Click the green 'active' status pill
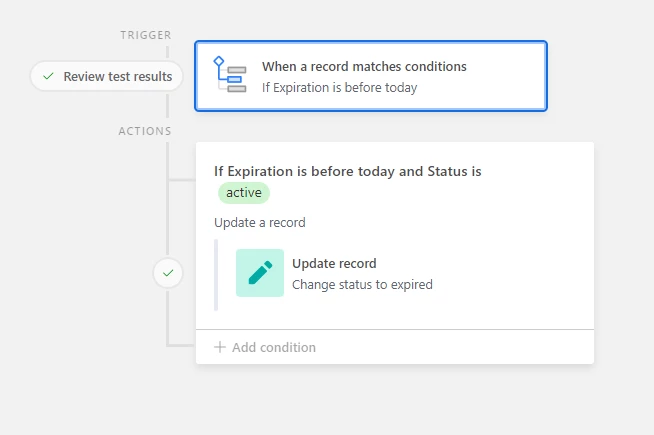Screen dimensions: 654x435 coord(244,193)
